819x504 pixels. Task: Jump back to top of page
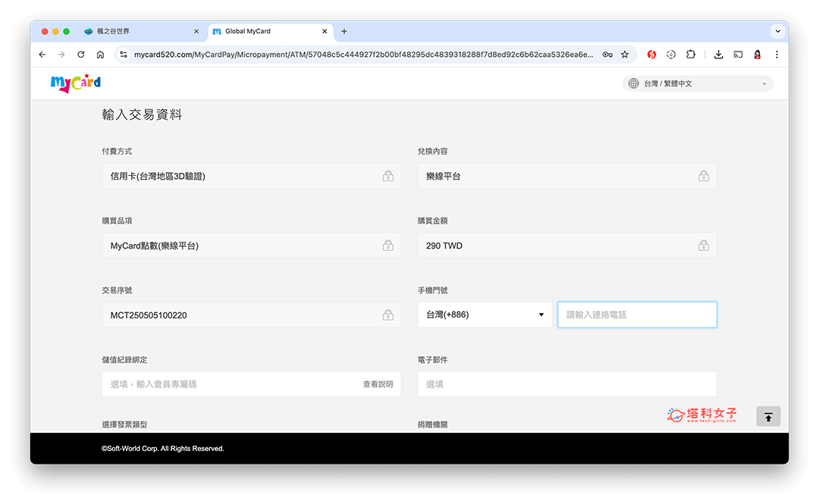(768, 417)
